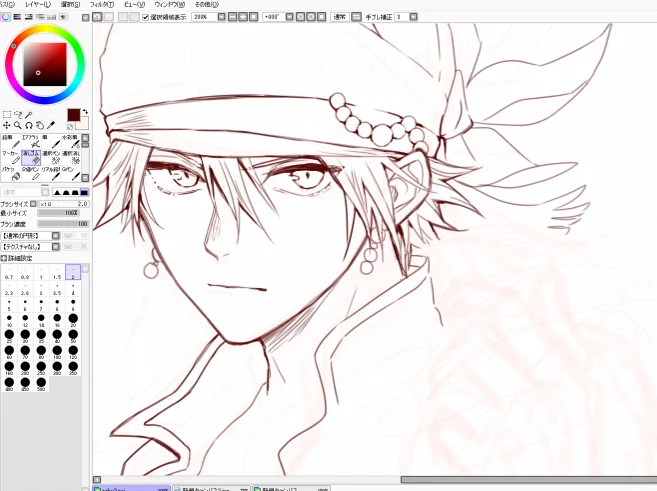Expand the advanced settings (詳細設定) section
The width and height of the screenshot is (657, 491).
tap(4, 258)
